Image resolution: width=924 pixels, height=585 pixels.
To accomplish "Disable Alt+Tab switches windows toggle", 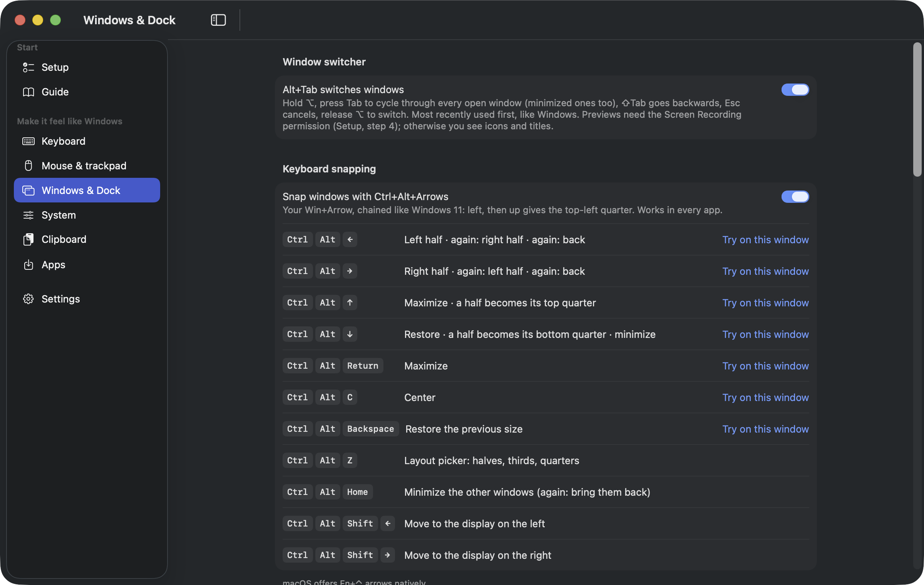I will tap(795, 90).
